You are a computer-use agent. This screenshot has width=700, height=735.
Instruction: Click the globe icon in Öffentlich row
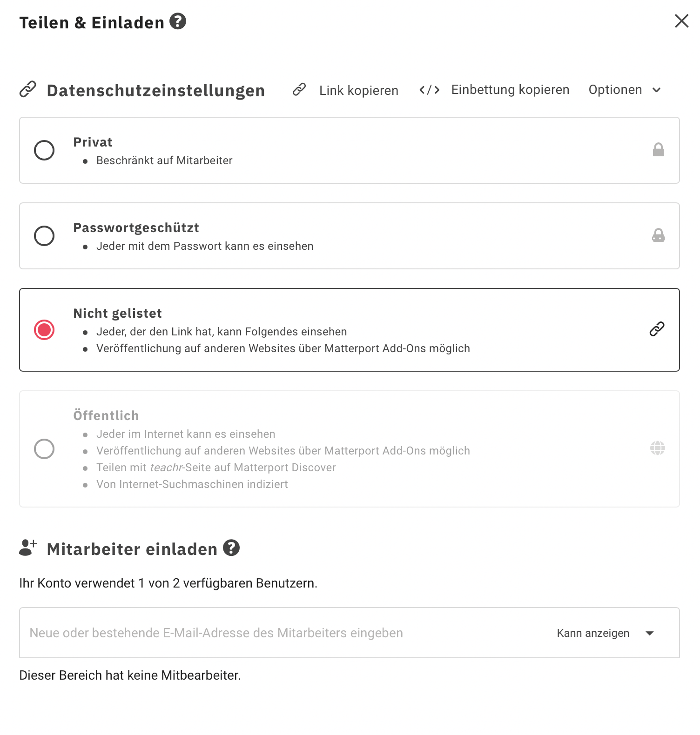(x=657, y=448)
